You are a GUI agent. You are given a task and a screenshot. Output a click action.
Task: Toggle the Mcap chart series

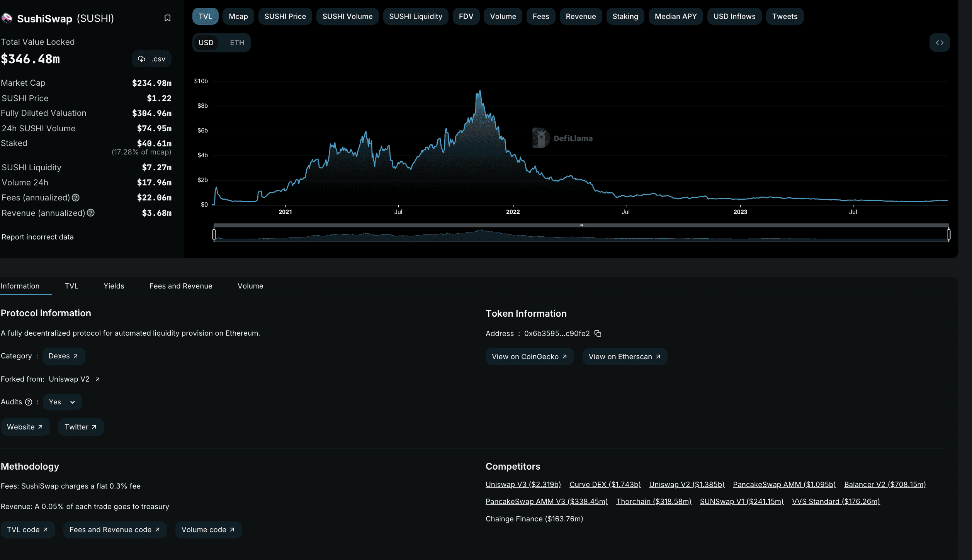click(238, 16)
